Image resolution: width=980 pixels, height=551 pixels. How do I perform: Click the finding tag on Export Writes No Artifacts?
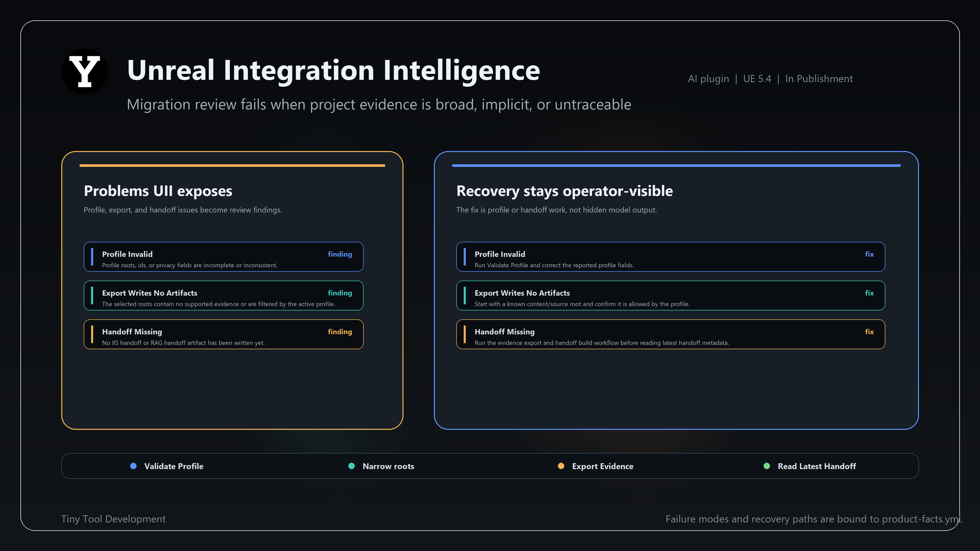(340, 293)
